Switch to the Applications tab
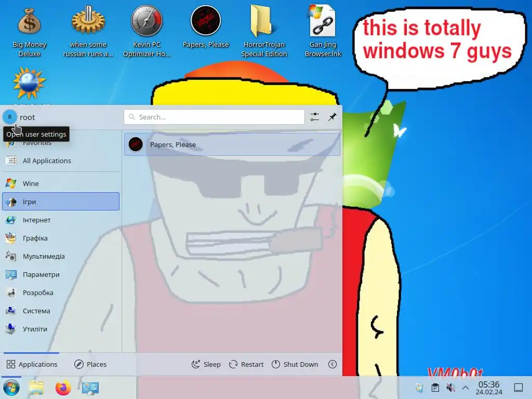Viewport: 532px width, 399px height. click(x=32, y=364)
